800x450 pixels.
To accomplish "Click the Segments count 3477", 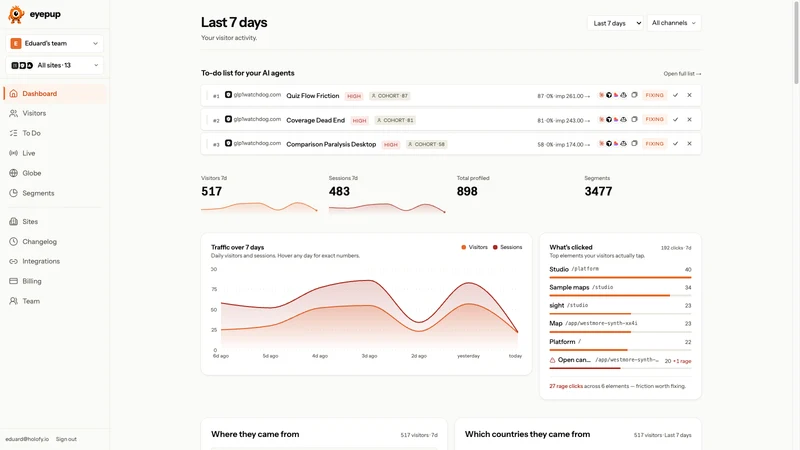I will (x=598, y=191).
